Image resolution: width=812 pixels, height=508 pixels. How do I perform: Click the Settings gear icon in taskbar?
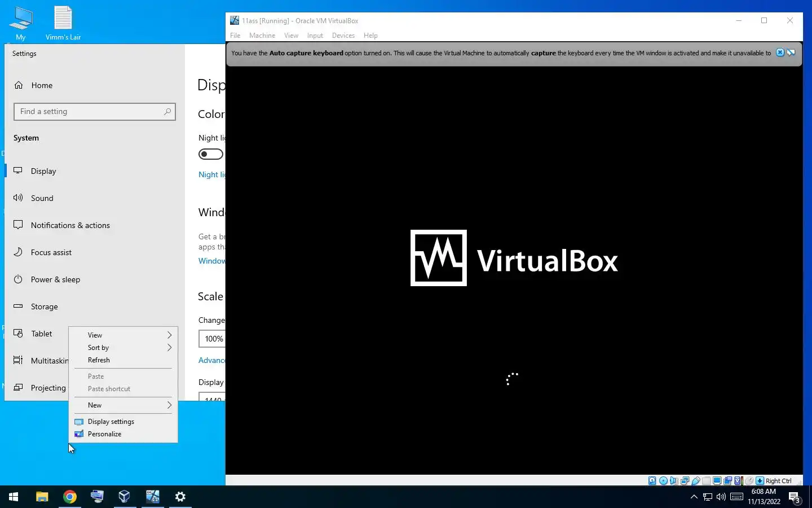(x=180, y=497)
